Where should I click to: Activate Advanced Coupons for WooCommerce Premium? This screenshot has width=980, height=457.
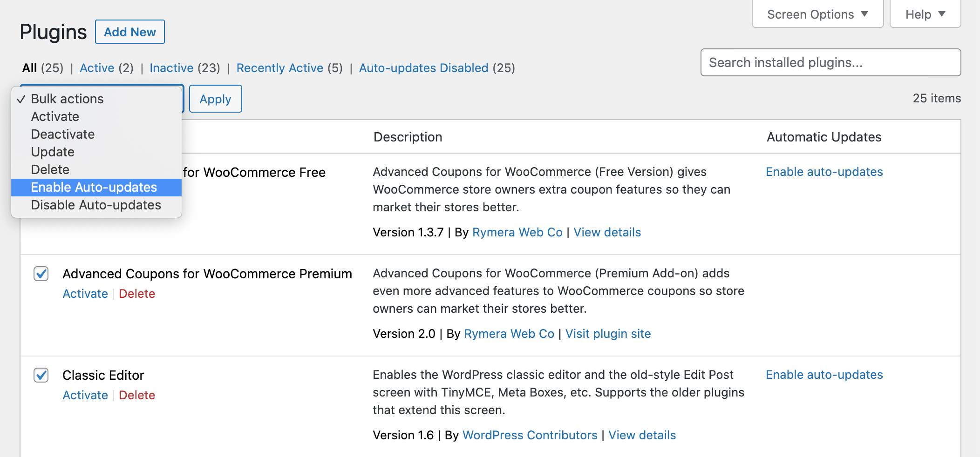click(x=85, y=294)
